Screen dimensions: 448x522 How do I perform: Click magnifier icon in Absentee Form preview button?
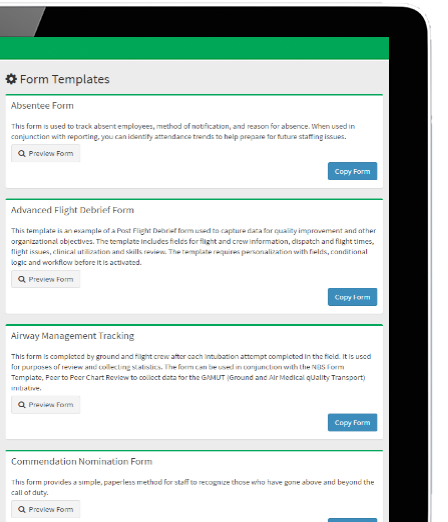pyautogui.click(x=22, y=154)
